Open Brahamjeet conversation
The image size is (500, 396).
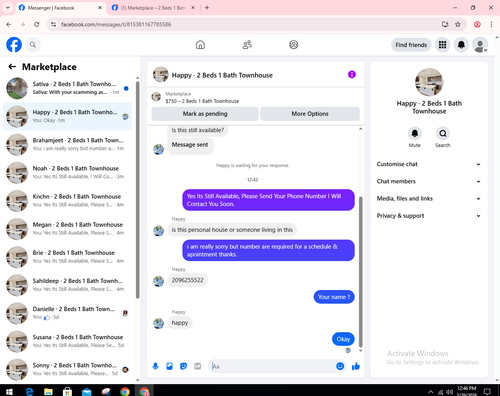click(67, 144)
